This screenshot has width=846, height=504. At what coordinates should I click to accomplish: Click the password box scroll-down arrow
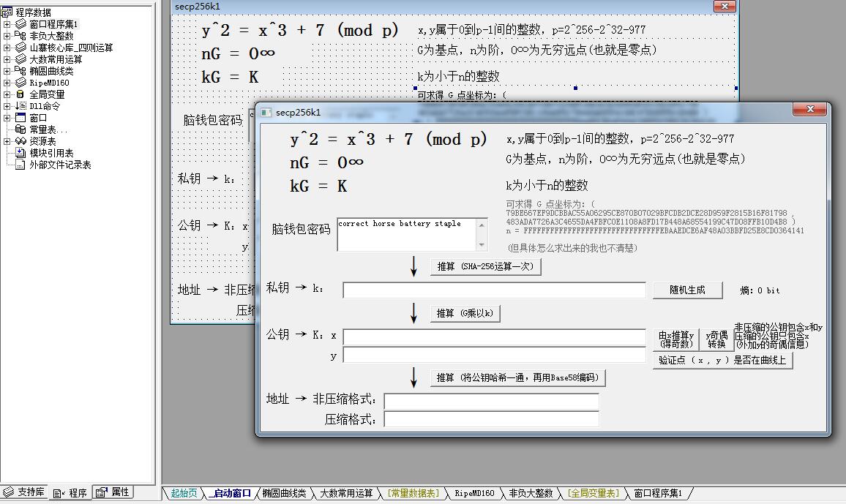point(482,245)
